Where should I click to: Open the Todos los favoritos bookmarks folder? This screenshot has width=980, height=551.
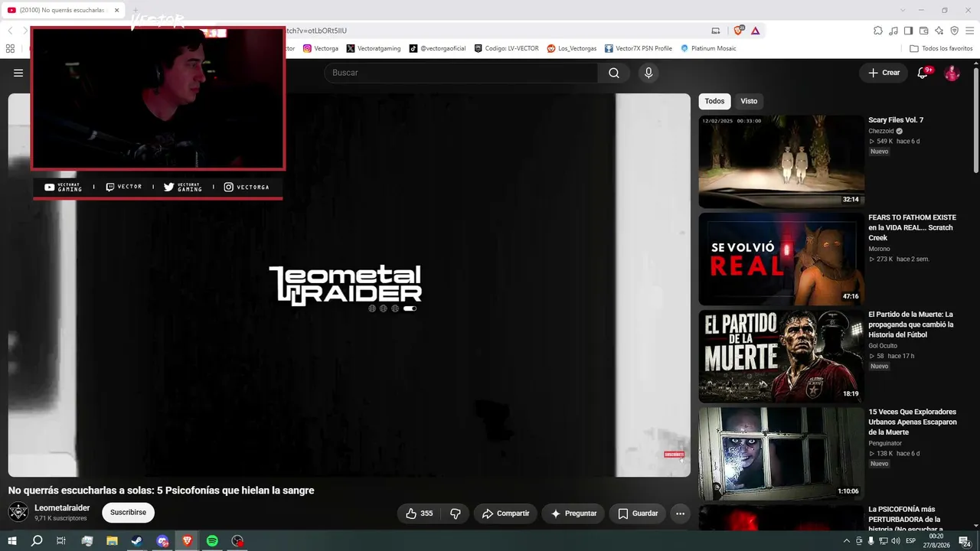point(940,48)
